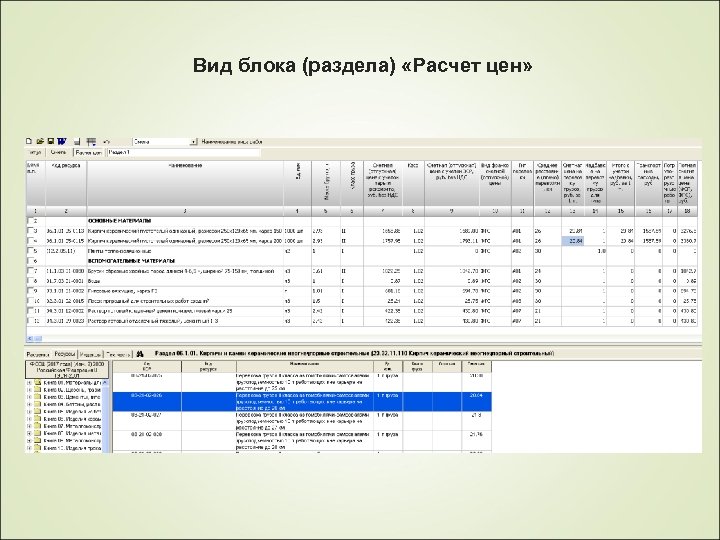Click the undo arrow toolbar icon
720x540 pixels.
(x=106, y=142)
